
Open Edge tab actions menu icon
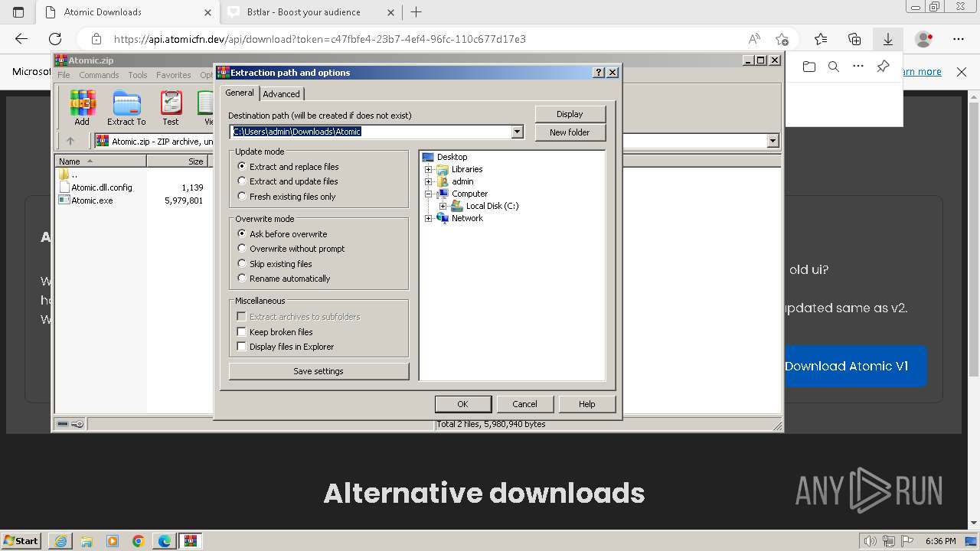pos(18,12)
